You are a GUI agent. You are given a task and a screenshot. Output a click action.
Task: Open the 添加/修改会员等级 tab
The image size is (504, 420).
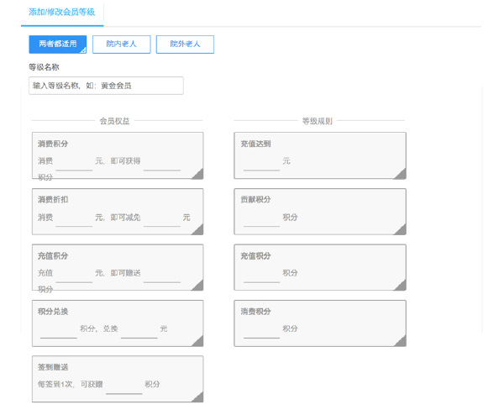click(x=61, y=13)
